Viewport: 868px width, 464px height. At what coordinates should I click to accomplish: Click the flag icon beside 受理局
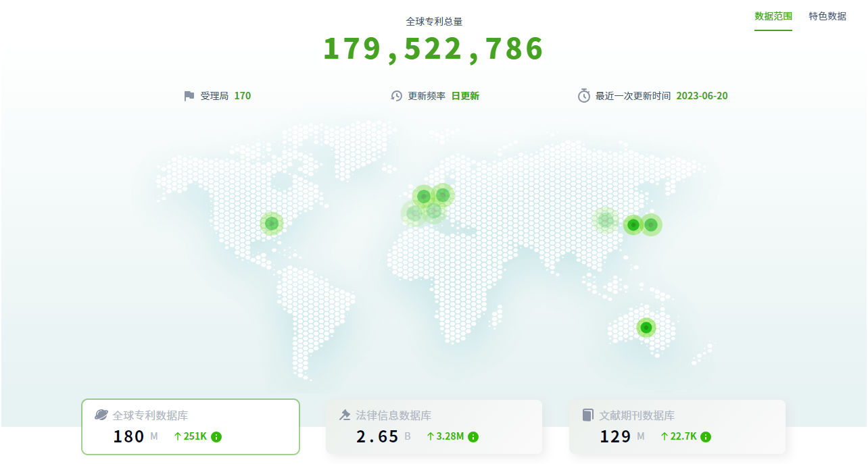189,96
